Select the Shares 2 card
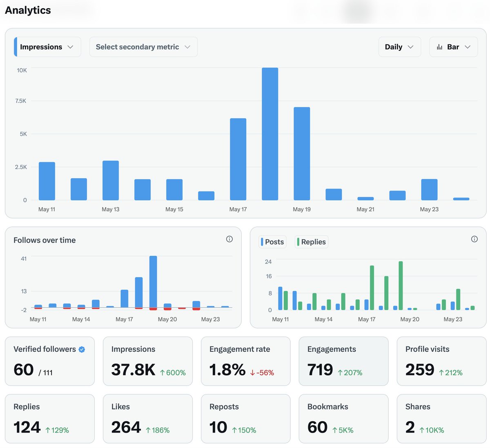The height and width of the screenshot is (448, 490). [442, 419]
